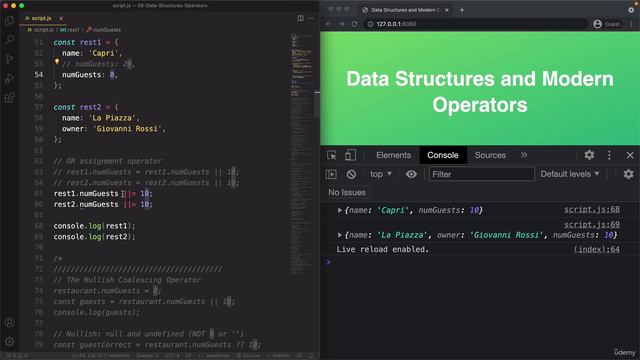
Task: Click the address bar showing 127.0.0.1
Action: pyautogui.click(x=476, y=24)
